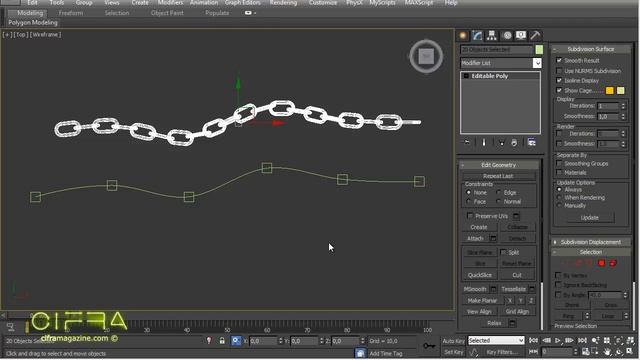
Task: Open the Rendering menu
Action: 283,3
